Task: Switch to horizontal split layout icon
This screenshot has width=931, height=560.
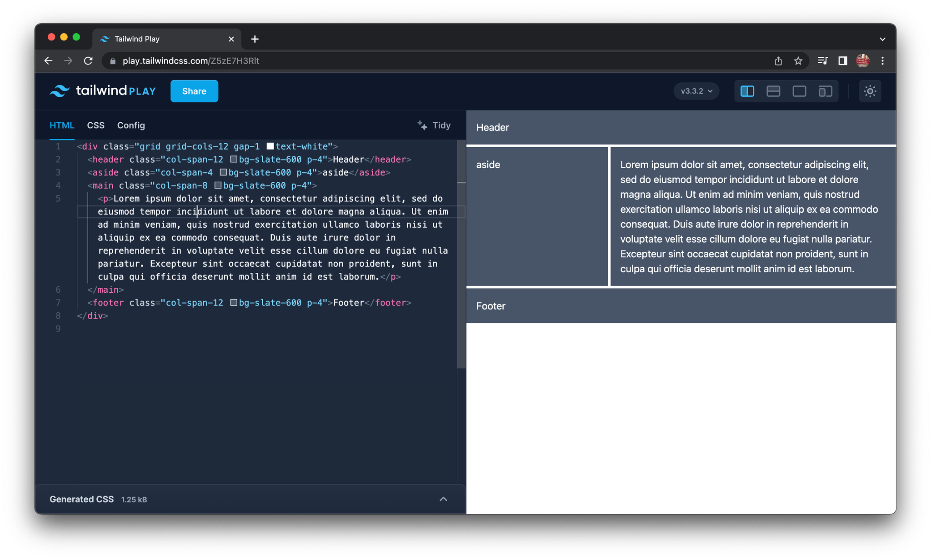Action: (x=773, y=91)
